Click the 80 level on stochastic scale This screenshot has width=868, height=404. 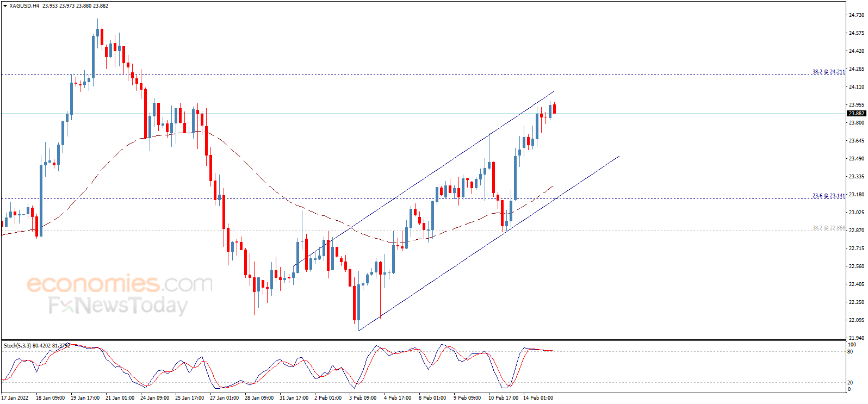tap(850, 352)
